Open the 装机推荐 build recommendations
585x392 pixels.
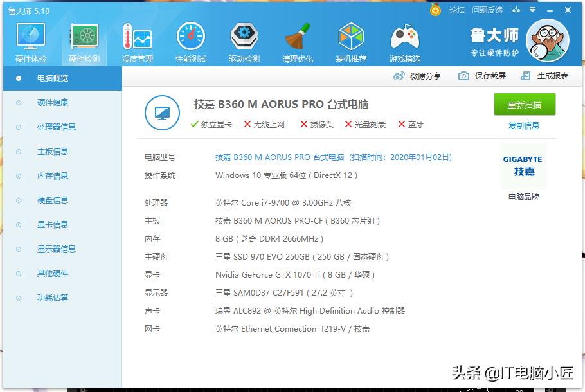point(351,40)
